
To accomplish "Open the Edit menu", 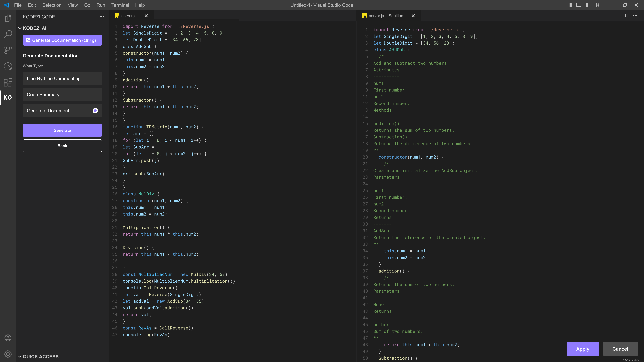I will (x=32, y=5).
